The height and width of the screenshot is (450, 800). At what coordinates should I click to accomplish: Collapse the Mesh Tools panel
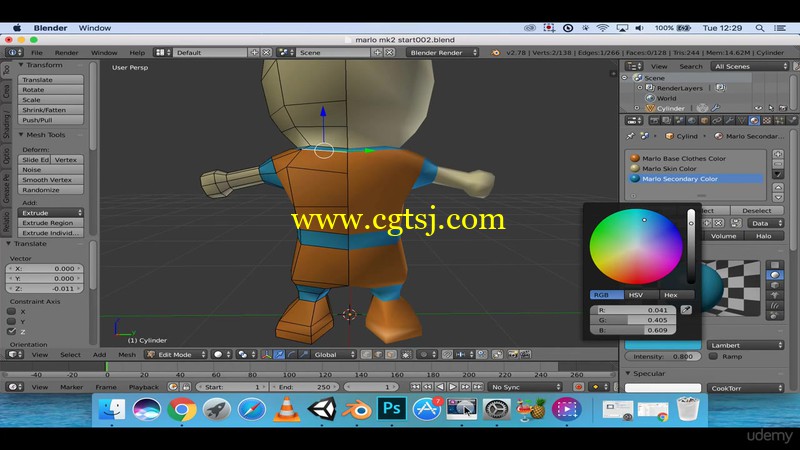coord(21,135)
